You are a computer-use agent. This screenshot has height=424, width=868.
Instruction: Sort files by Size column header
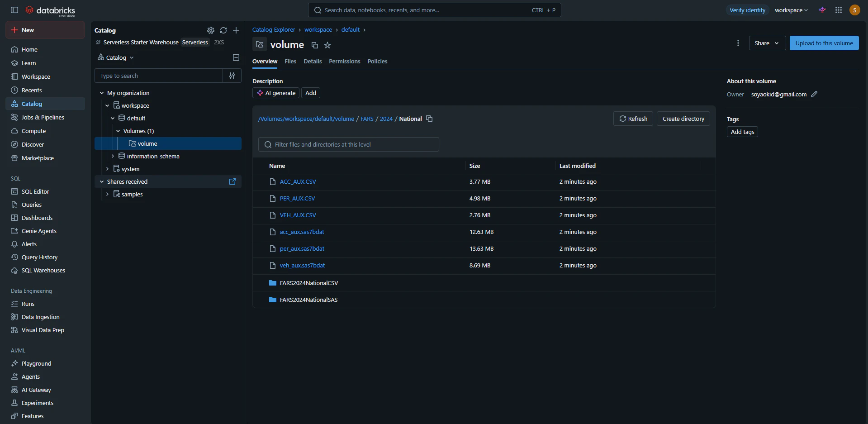pos(474,166)
